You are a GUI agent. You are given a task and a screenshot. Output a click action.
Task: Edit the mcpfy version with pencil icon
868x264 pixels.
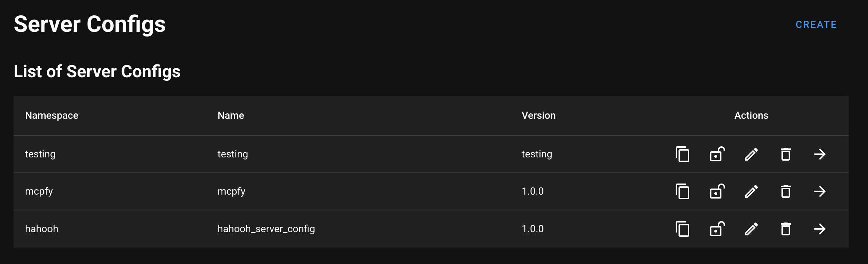point(751,191)
